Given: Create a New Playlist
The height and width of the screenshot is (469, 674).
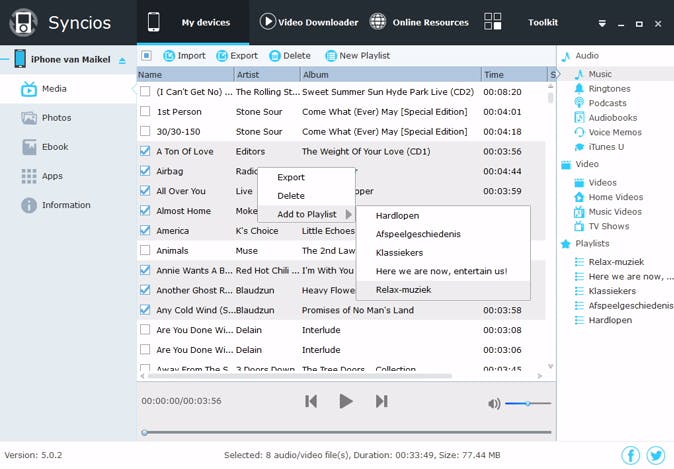Looking at the screenshot, I should [x=358, y=56].
